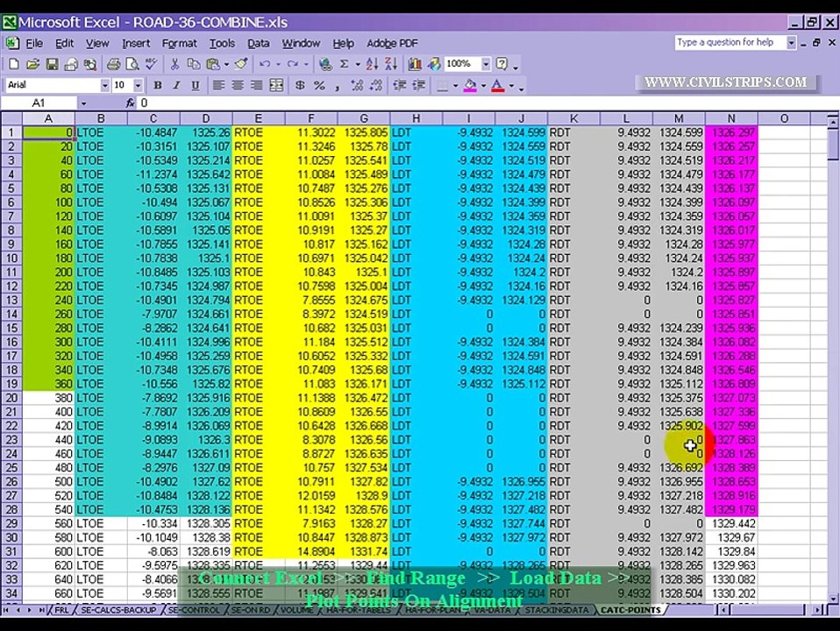Launch the Chart Wizard icon
The image size is (840, 631).
[415, 64]
